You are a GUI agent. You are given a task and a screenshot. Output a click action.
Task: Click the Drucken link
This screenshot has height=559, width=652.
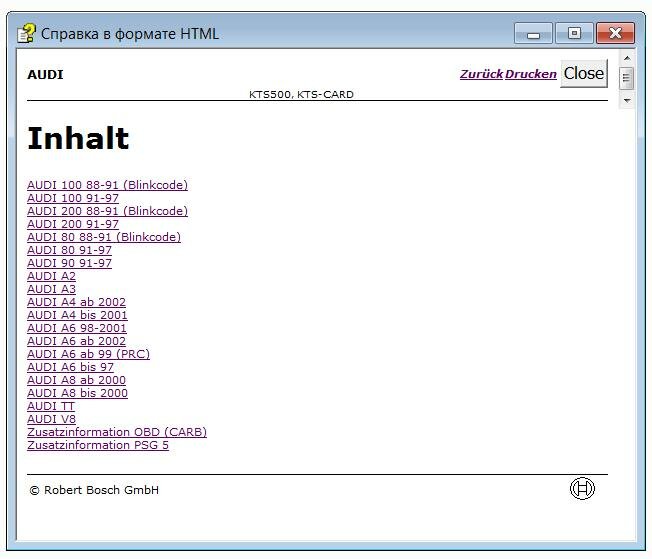[530, 74]
